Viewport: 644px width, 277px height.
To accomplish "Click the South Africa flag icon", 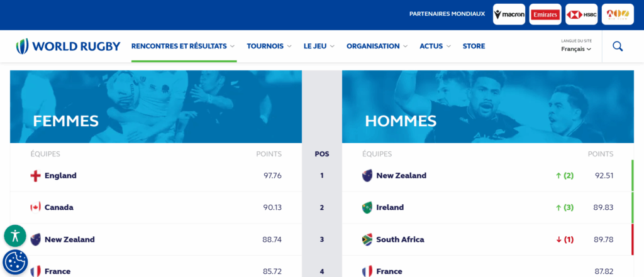I will point(367,239).
